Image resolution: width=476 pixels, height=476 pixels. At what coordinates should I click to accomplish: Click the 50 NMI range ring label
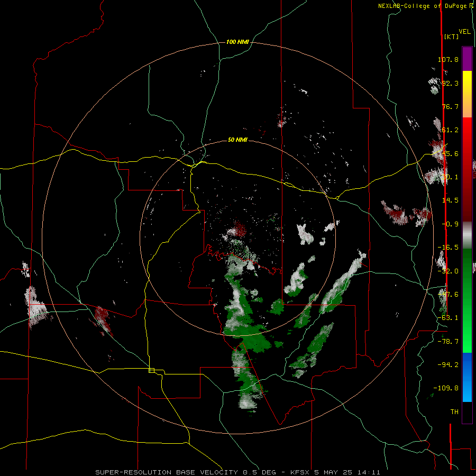[x=237, y=140]
